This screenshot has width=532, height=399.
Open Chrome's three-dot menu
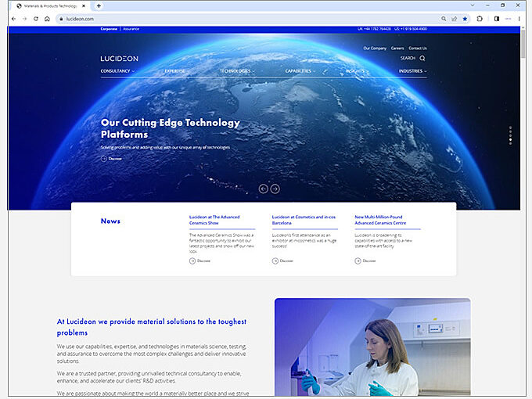pos(519,19)
